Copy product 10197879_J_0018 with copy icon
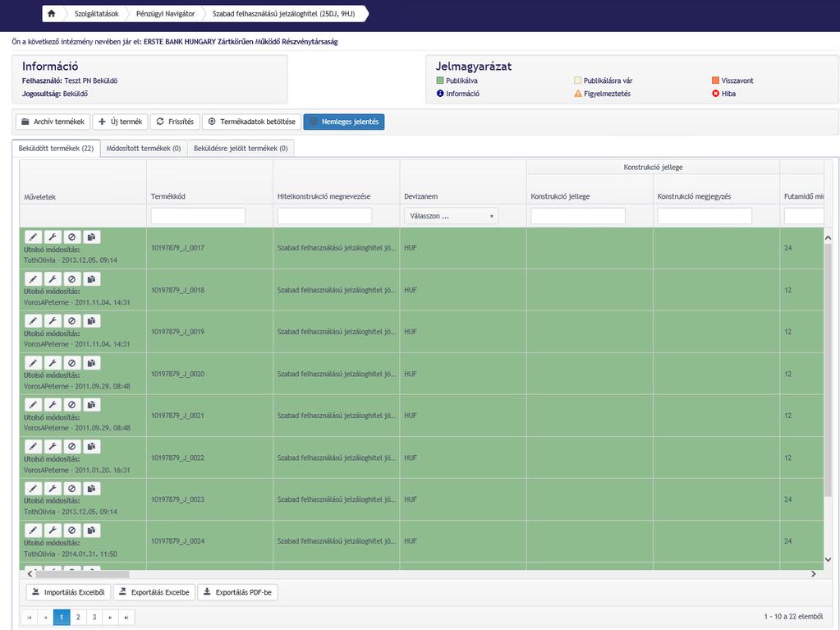 point(92,279)
